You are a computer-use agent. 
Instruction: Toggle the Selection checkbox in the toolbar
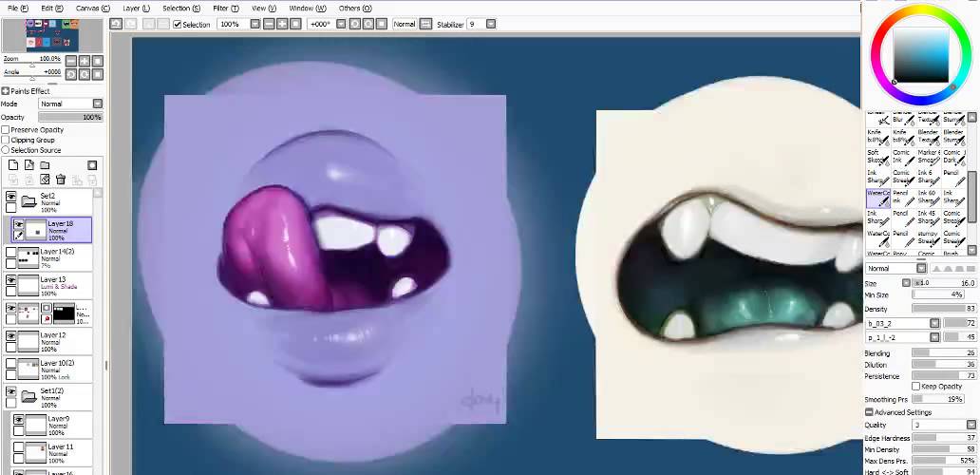pos(178,25)
